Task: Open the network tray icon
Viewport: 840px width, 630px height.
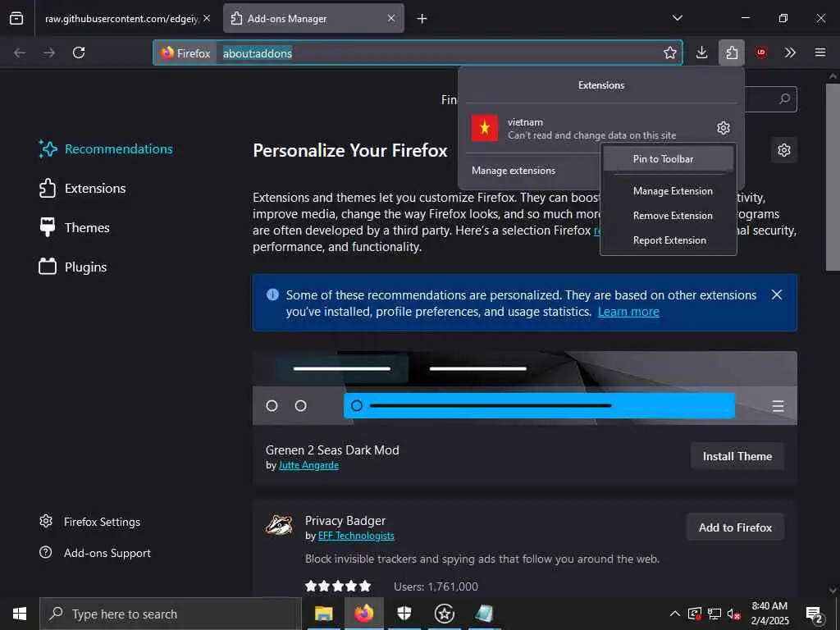Action: (714, 614)
